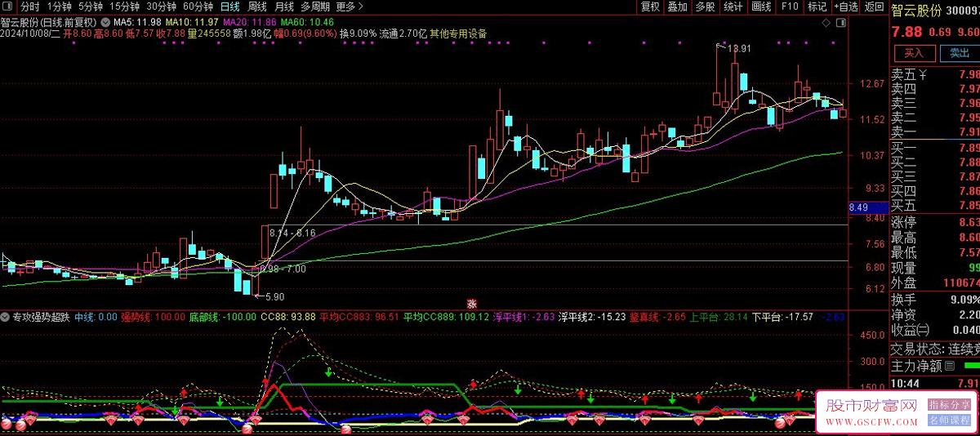Image resolution: width=980 pixels, height=436 pixels.
Task: Click the 换手 turnover row
Action: tap(935, 298)
